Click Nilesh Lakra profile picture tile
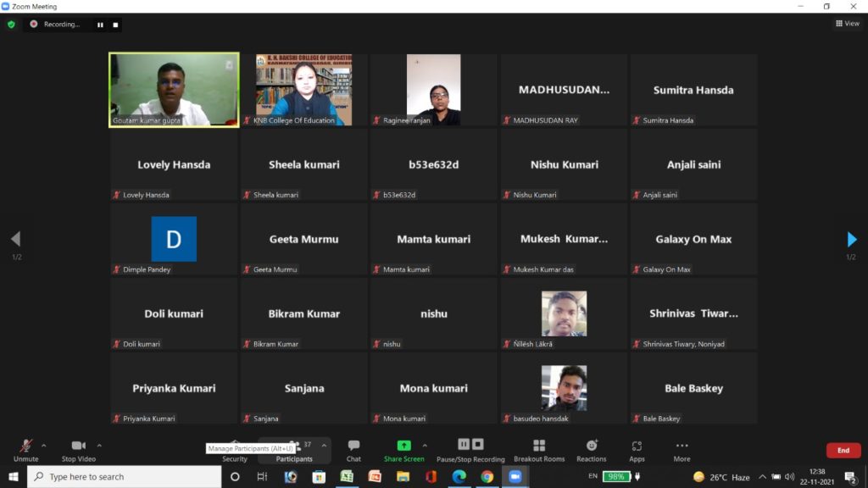The height and width of the screenshot is (488, 868). (x=564, y=313)
